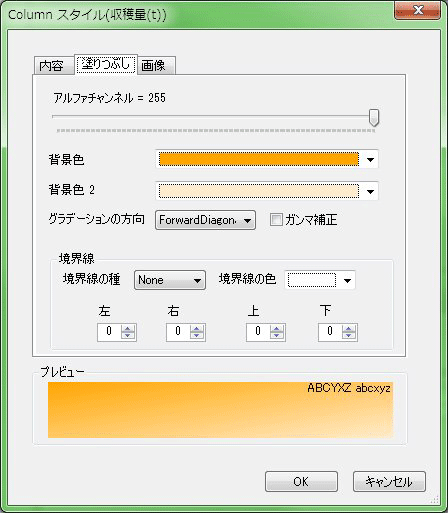Decrease the 左 border width spinner
Screen dimensions: 448x513
pyautogui.click(x=128, y=335)
